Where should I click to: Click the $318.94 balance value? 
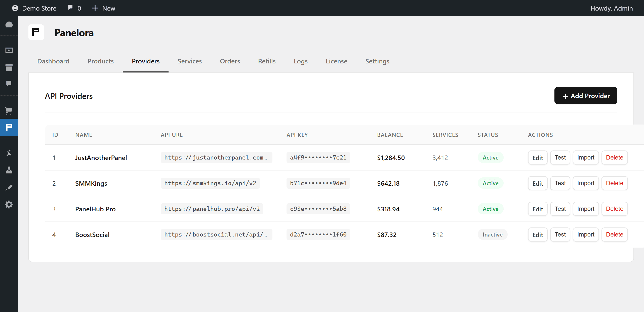388,209
